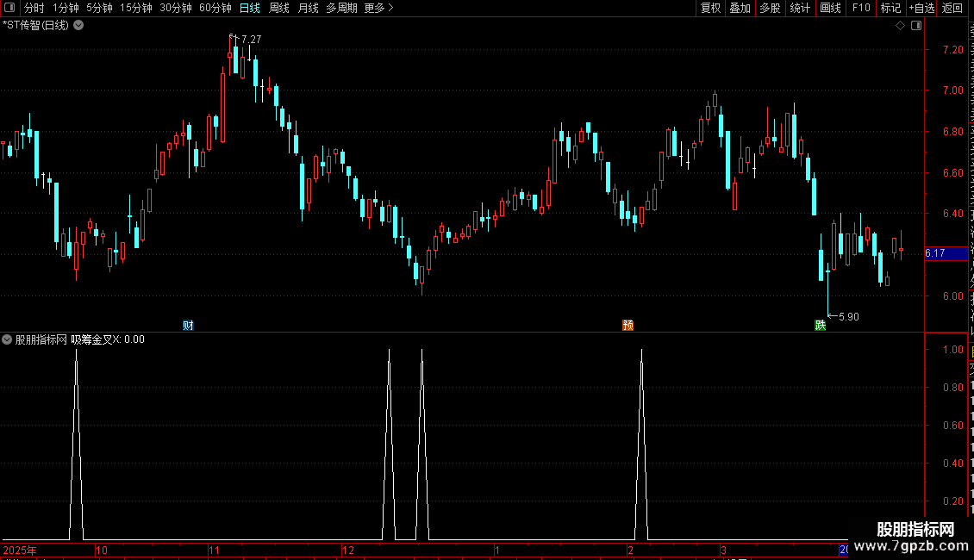974x560 pixels.
Task: Select the 15分钟 period tab
Action: [x=135, y=8]
